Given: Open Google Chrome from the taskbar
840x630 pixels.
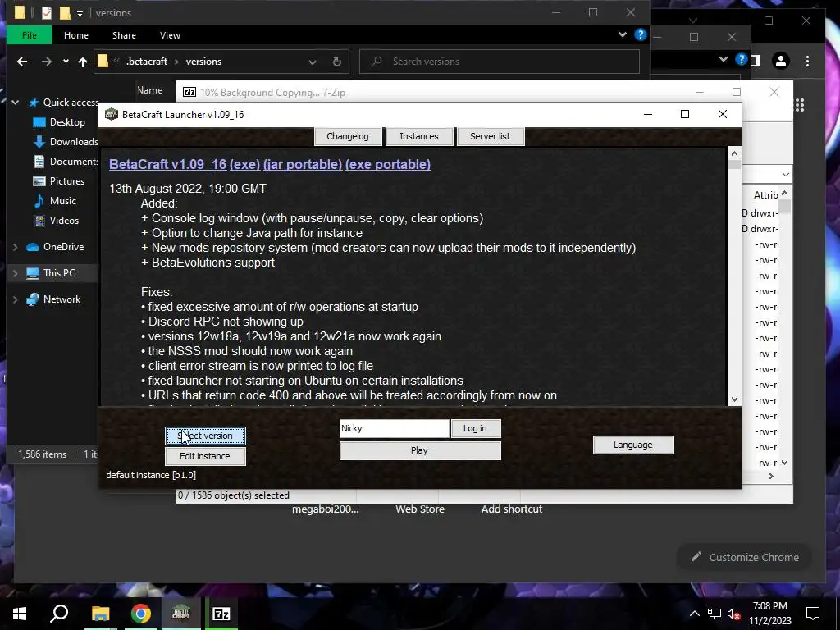Looking at the screenshot, I should tap(141, 614).
